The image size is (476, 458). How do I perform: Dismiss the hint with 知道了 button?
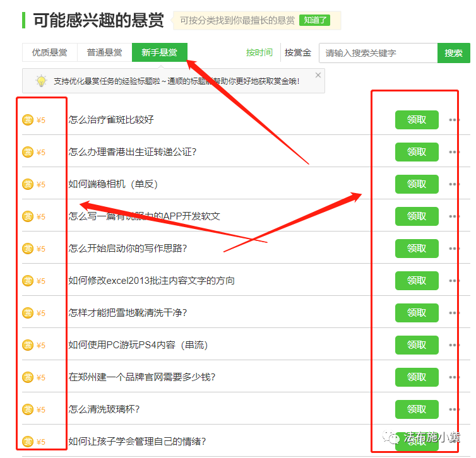(314, 20)
